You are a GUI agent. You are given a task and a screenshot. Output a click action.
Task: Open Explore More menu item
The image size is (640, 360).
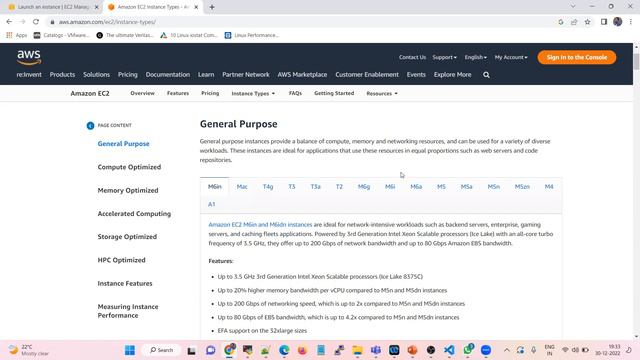[452, 75]
